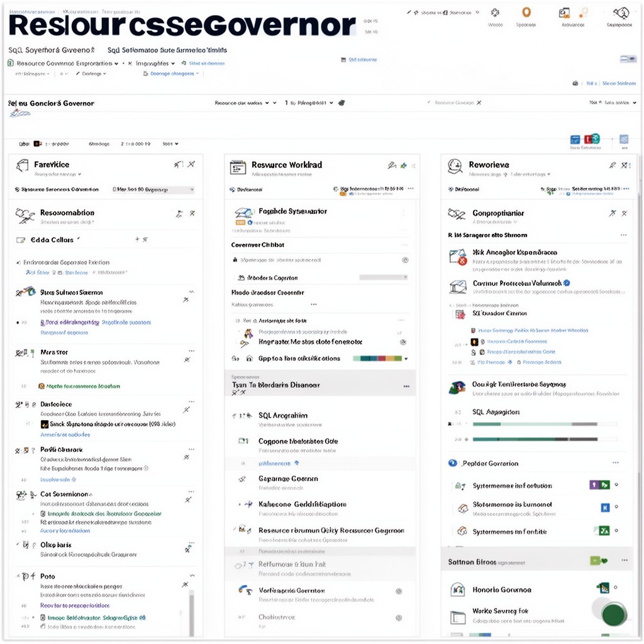Select the radio button for Honorio Gorvnoa
644x644 pixels.
coord(616,587)
